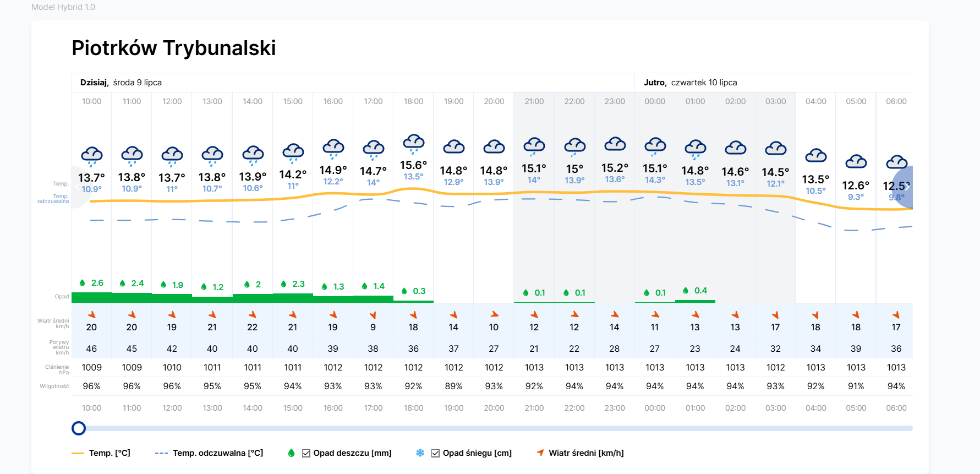The width and height of the screenshot is (980, 474).
Task: Select the Dzisiaj, środa 9 lipca header
Action: point(121,83)
